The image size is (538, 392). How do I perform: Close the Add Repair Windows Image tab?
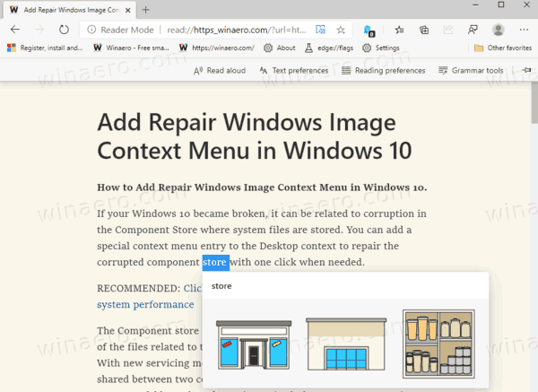127,10
